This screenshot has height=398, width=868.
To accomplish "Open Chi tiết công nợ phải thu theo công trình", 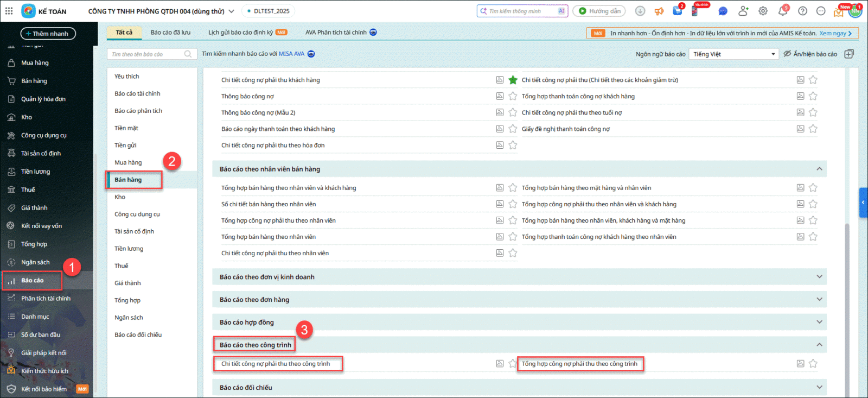I will click(276, 364).
